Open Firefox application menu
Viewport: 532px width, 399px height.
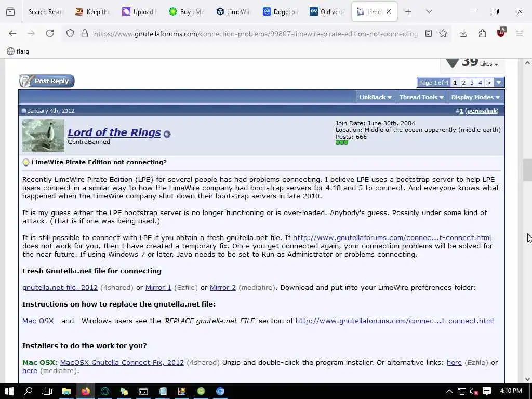point(520,33)
